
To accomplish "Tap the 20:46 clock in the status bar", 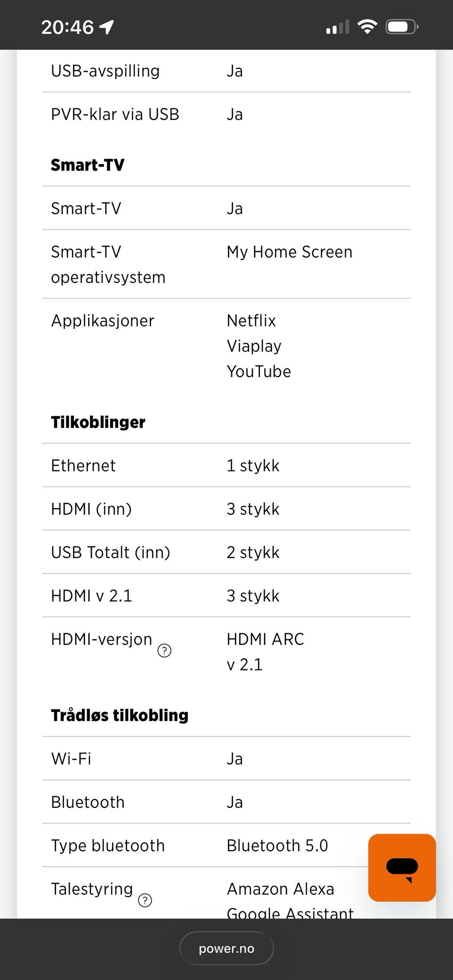I will click(x=67, y=27).
